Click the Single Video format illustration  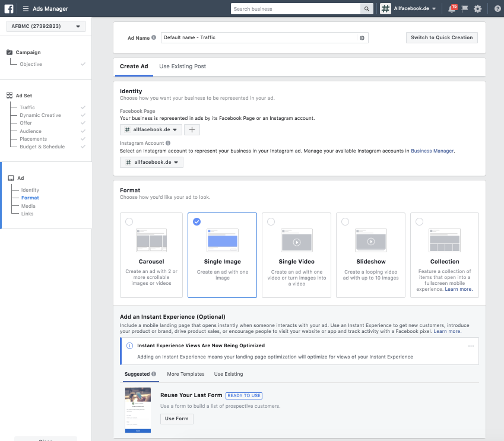(x=297, y=240)
